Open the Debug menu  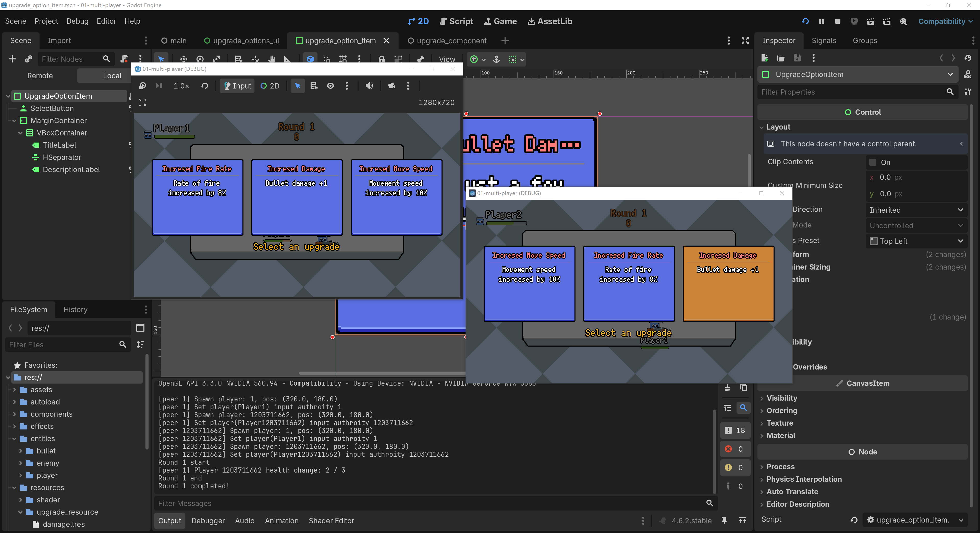click(x=77, y=21)
